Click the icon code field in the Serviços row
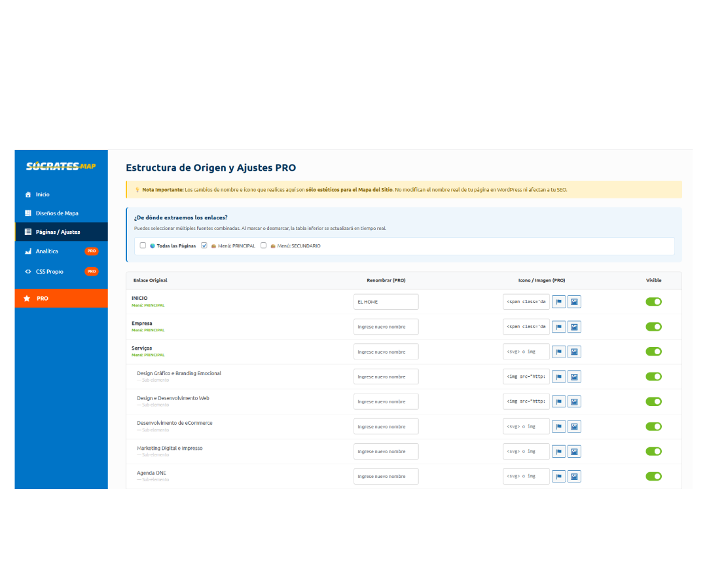 click(x=526, y=352)
